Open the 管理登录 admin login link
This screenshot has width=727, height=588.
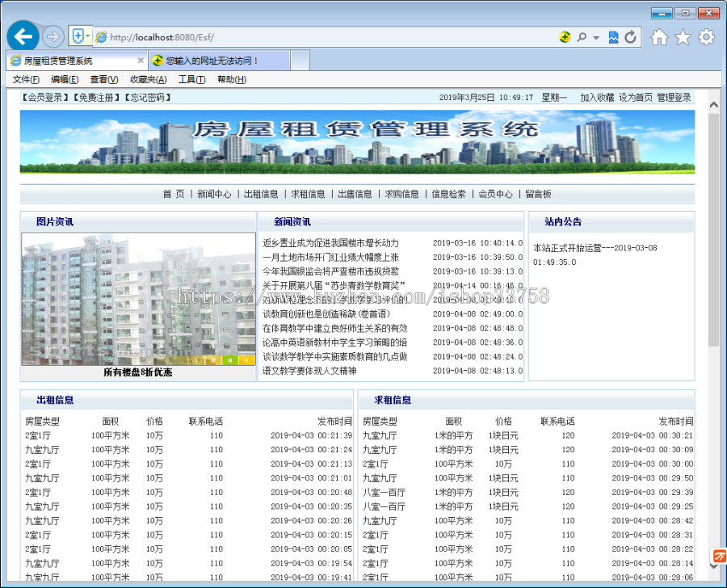[672, 96]
